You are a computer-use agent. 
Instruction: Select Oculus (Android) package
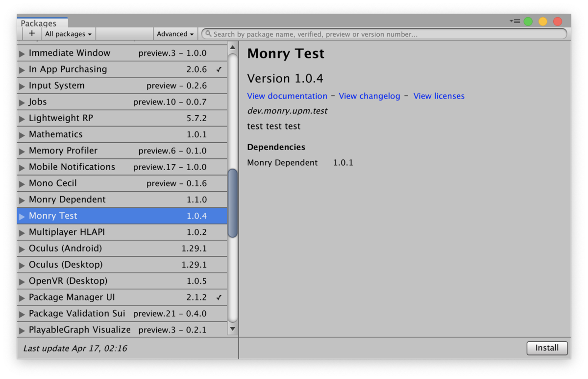122,248
